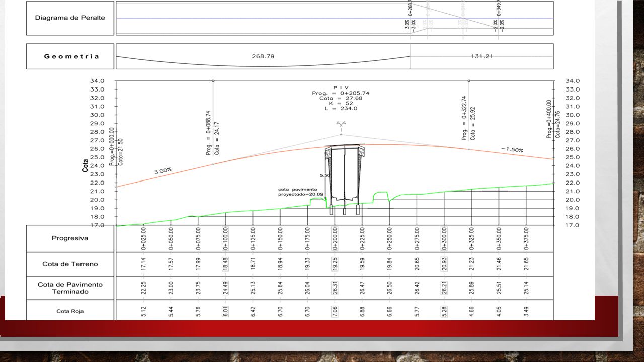This screenshot has height=362, width=644.
Task: Click the "Cota de Terreno" row header
Action: (70, 264)
